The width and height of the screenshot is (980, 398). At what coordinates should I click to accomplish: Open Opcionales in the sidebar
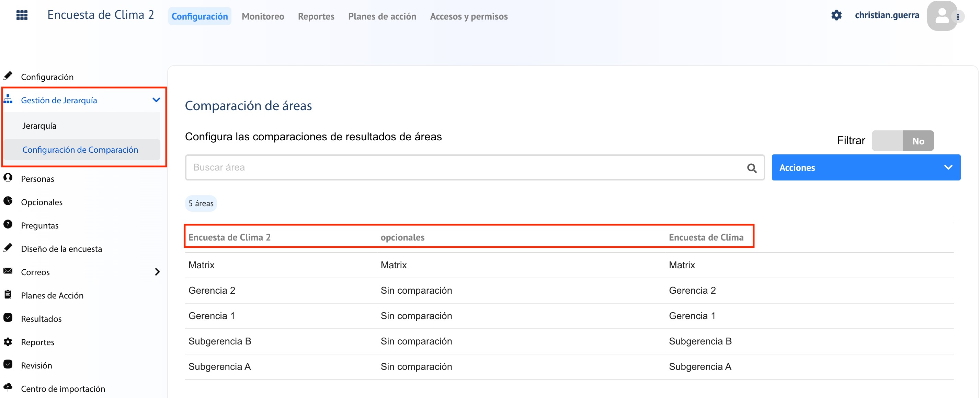(42, 202)
